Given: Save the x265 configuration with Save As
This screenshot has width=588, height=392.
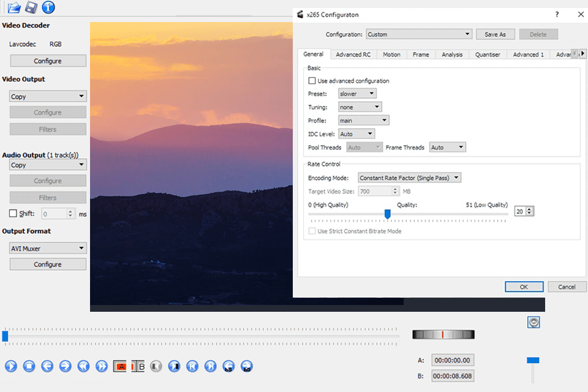Looking at the screenshot, I should click(x=495, y=34).
